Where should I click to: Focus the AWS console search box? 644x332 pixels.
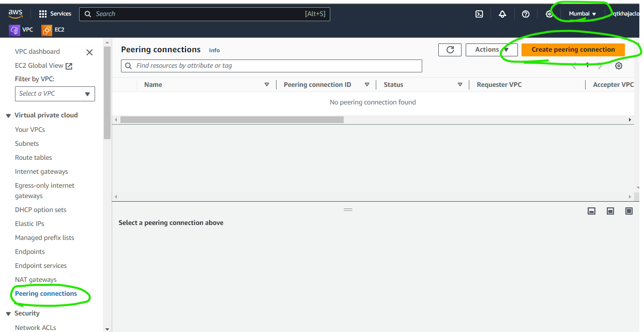[205, 14]
